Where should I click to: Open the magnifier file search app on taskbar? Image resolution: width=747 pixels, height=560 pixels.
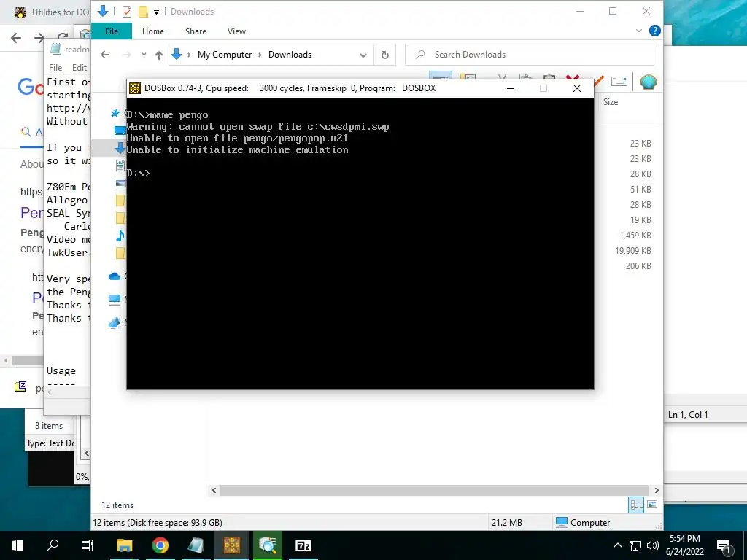tap(267, 545)
